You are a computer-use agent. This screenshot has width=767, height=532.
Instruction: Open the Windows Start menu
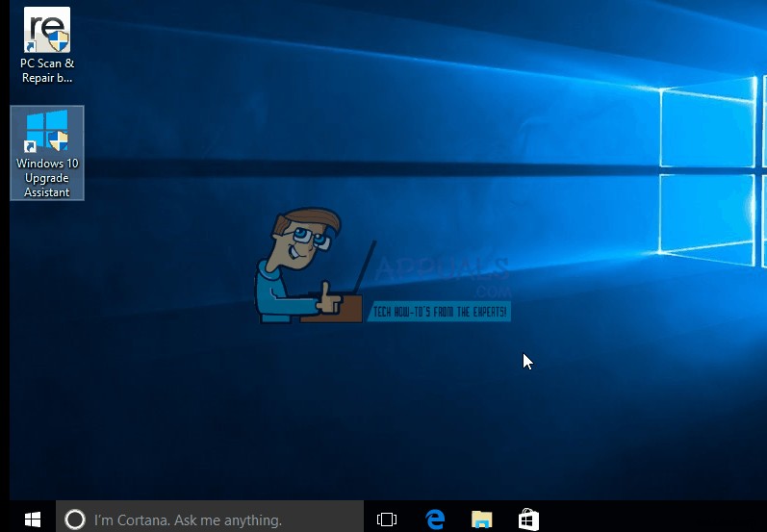click(x=33, y=519)
